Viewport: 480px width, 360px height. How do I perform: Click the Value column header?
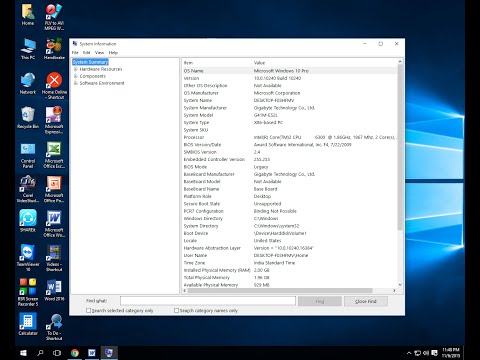(324, 63)
